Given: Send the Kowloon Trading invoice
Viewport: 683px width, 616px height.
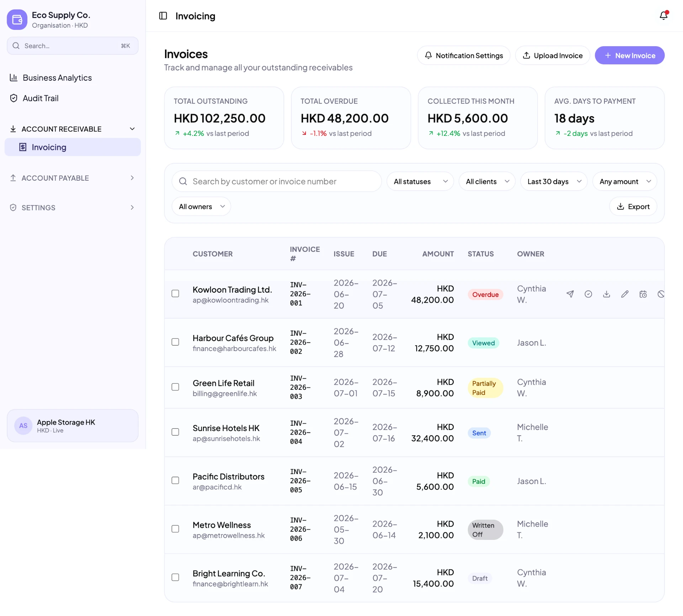Looking at the screenshot, I should point(570,294).
